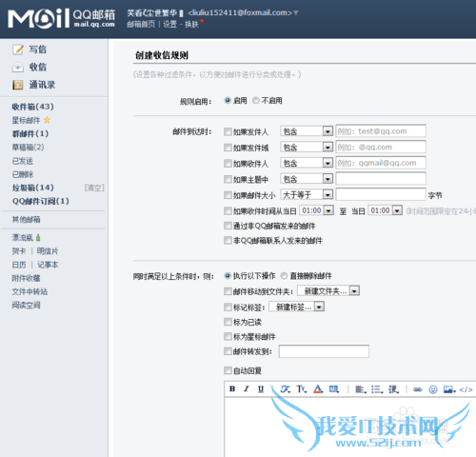Open the 大于等于 size comparison dropdown
Image resolution: width=476 pixels, height=457 pixels.
pyautogui.click(x=307, y=194)
